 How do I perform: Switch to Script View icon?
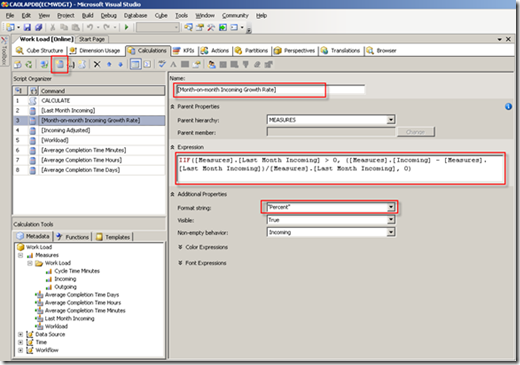(147, 64)
